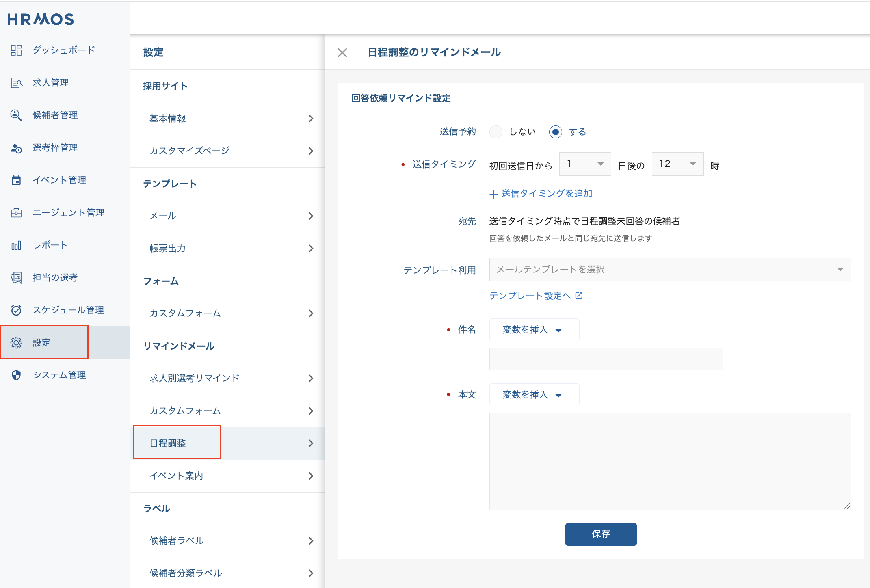Click the schedule management clock icon
The height and width of the screenshot is (588, 870).
click(x=16, y=310)
